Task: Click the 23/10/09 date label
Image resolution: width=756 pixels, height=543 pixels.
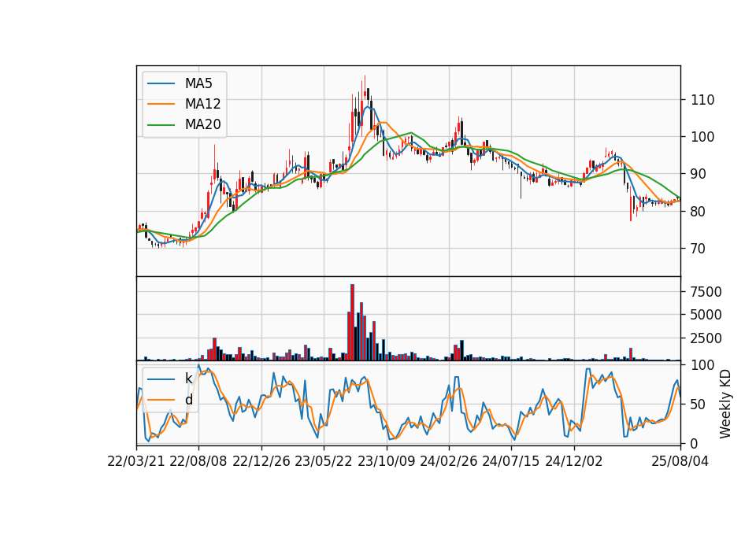Action: (386, 462)
